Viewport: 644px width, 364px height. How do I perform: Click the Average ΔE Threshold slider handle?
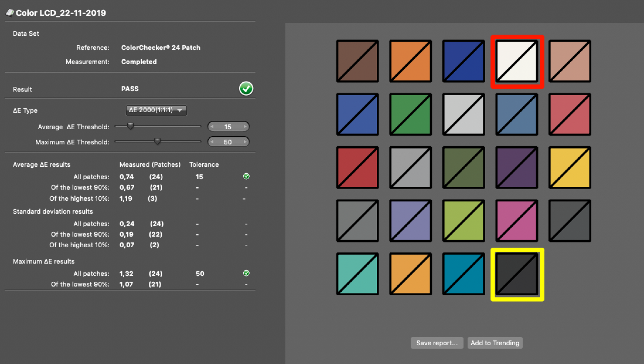(x=130, y=126)
